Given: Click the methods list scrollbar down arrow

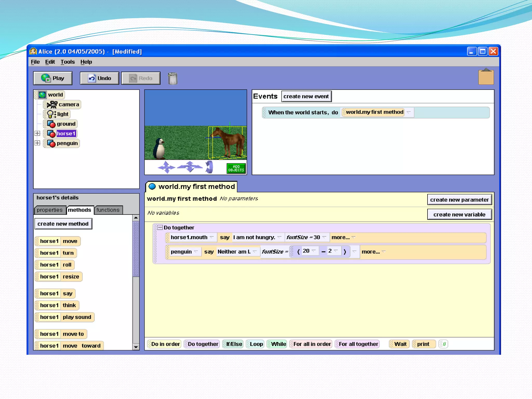Looking at the screenshot, I should point(136,347).
